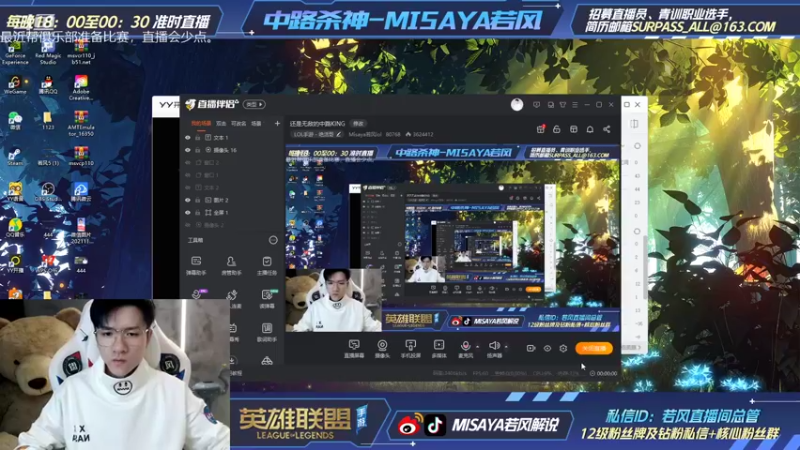Show the hidden 摄像头 2 source
This screenshot has width=800, height=450.
[x=188, y=225]
